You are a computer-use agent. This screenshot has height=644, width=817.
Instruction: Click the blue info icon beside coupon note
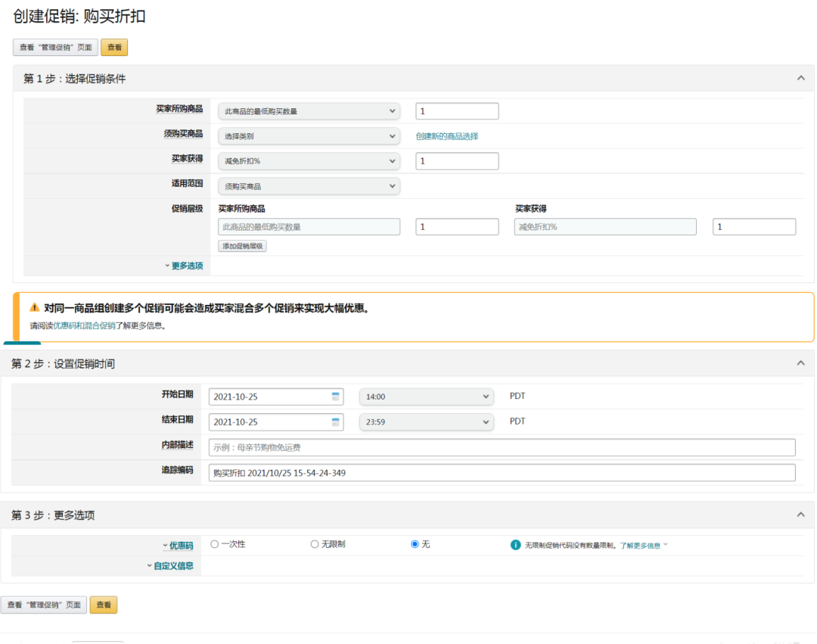[516, 545]
